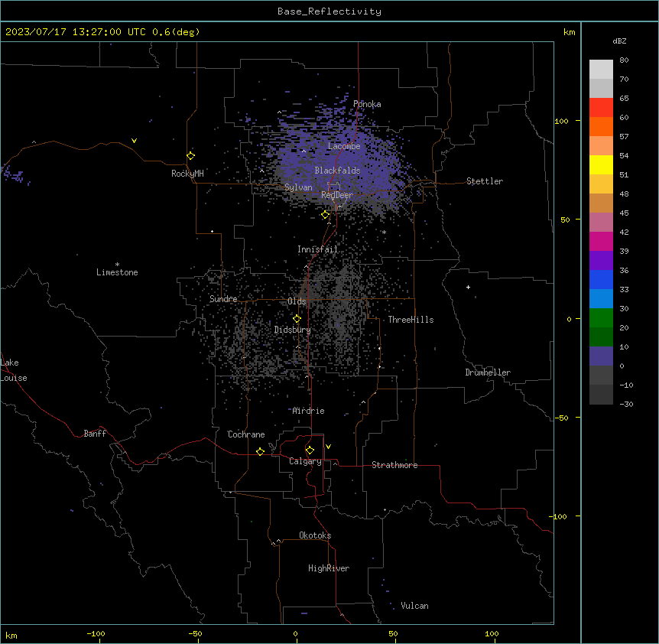Select the light blue 33-30 dBZ swatch
The height and width of the screenshot is (644, 659).
point(601,299)
